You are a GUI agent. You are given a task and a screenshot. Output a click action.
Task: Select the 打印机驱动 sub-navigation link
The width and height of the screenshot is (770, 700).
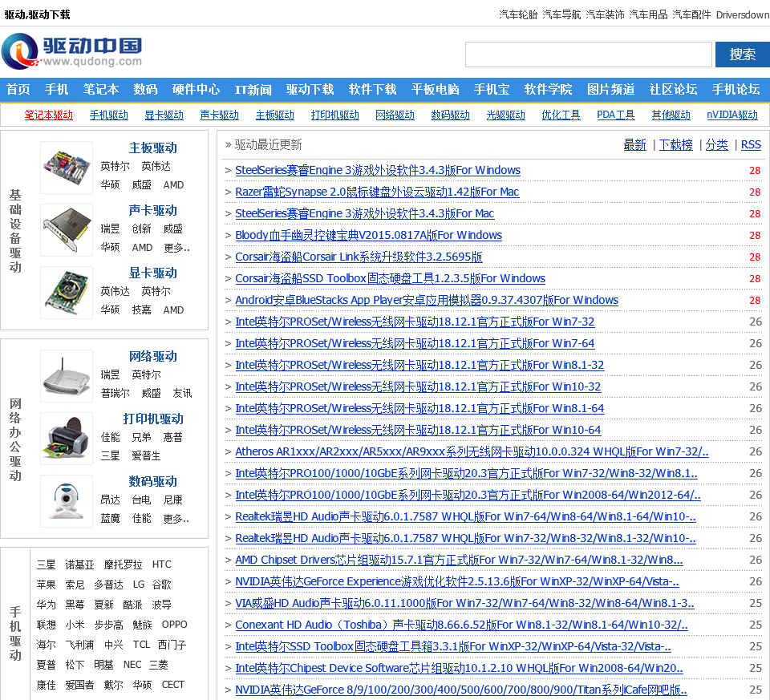coord(335,115)
